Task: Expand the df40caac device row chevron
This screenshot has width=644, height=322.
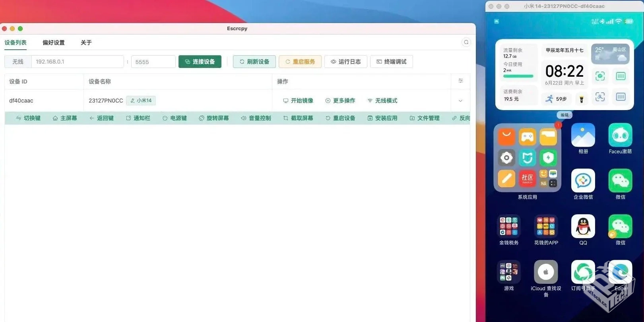Action: tap(461, 101)
